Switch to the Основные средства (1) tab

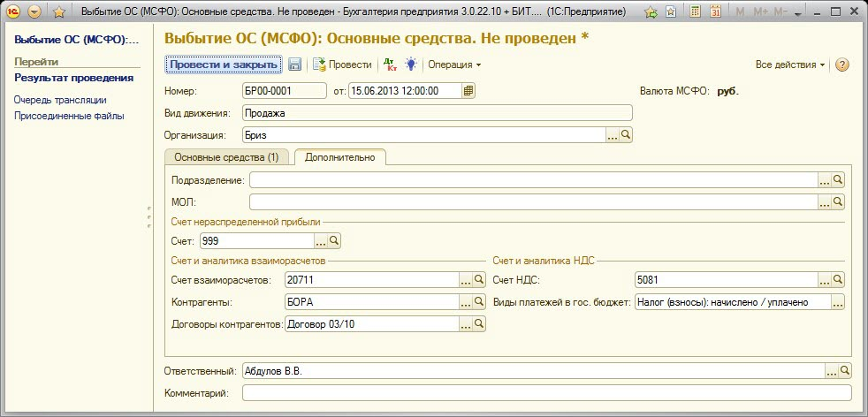(x=226, y=157)
